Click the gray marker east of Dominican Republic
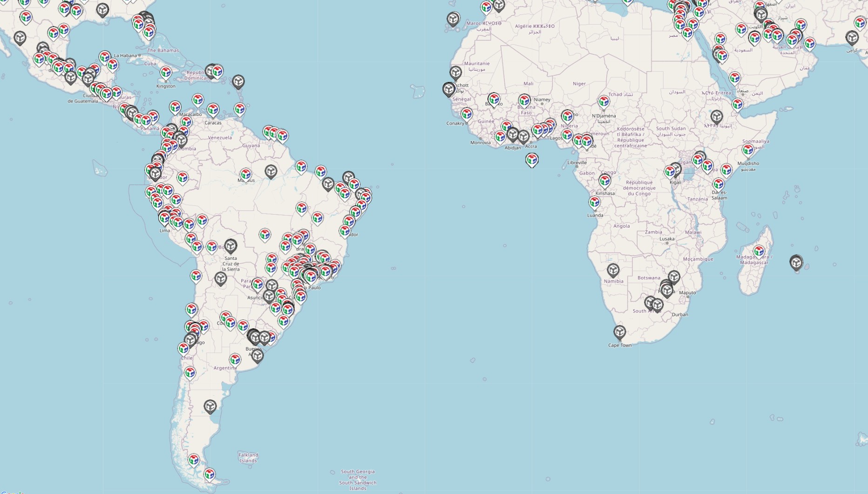This screenshot has height=494, width=868. (238, 81)
